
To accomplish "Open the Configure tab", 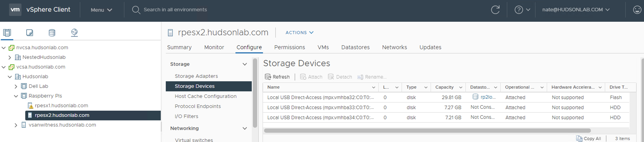I will click(249, 47).
